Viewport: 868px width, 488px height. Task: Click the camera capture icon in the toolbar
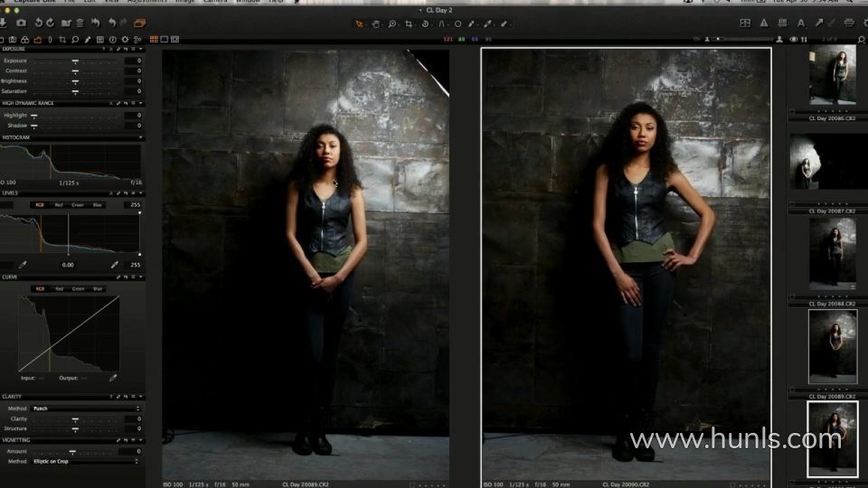click(x=21, y=23)
